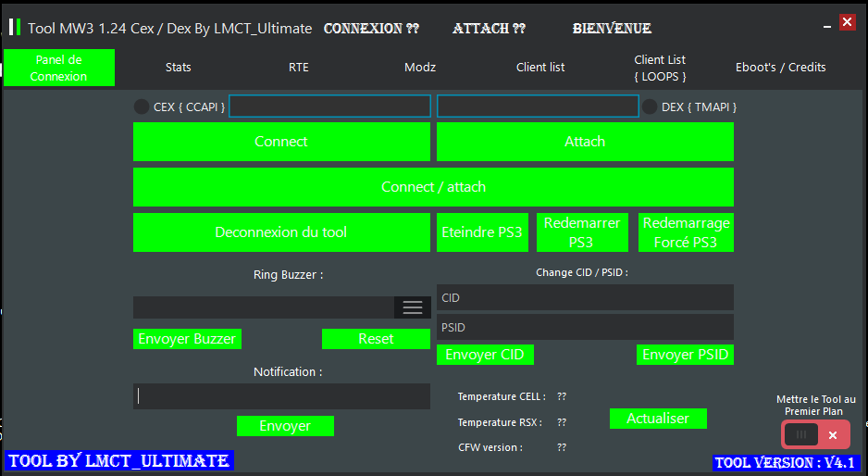Switch to the RTE tab

click(x=298, y=68)
